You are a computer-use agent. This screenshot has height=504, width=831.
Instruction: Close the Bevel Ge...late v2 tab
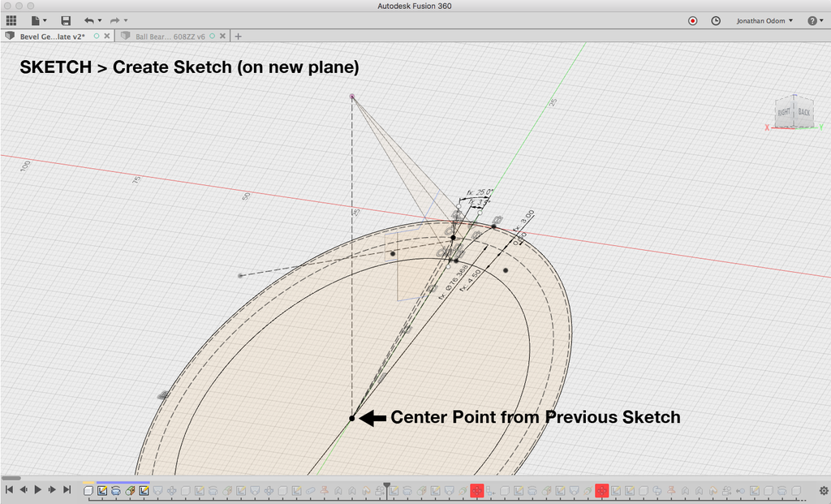click(107, 36)
